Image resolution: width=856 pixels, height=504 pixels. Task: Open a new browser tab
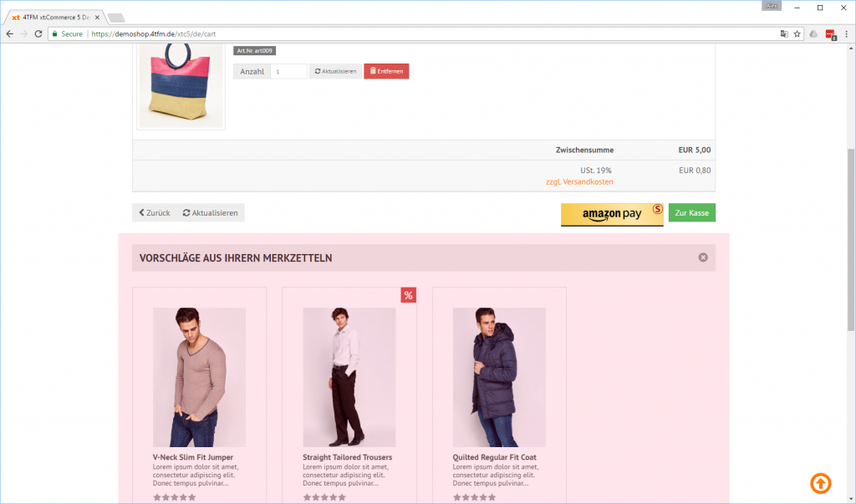[x=115, y=18]
